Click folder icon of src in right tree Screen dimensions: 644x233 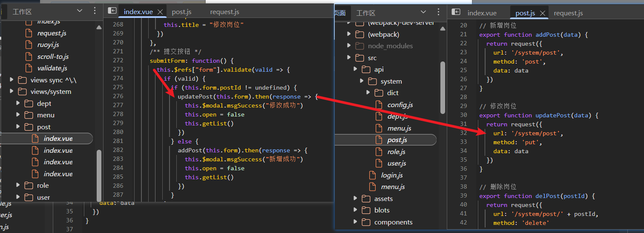pos(359,58)
